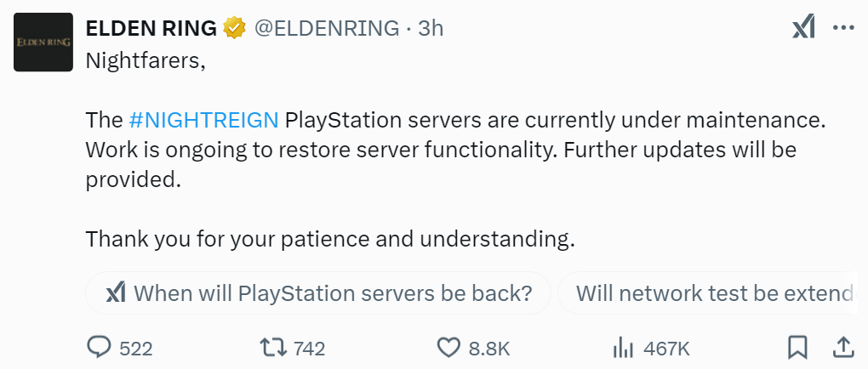Ask "When will PlayStation servers be back?"
Viewport: 868px width, 369px height.
coord(319,294)
